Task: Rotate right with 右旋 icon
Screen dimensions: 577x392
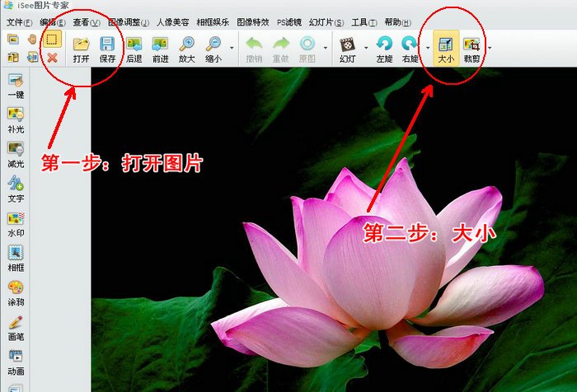Action: [410, 44]
